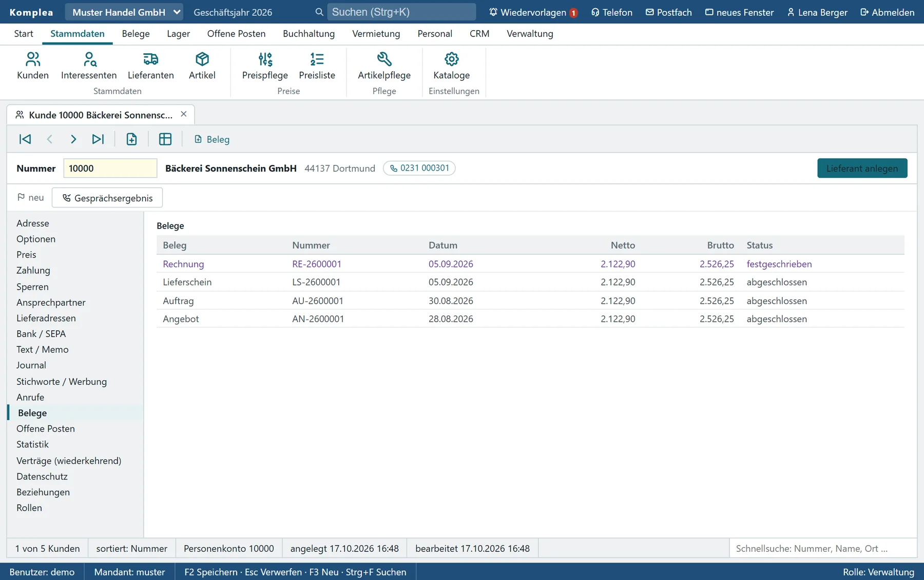Create new Beleg from toolbar

click(x=212, y=139)
